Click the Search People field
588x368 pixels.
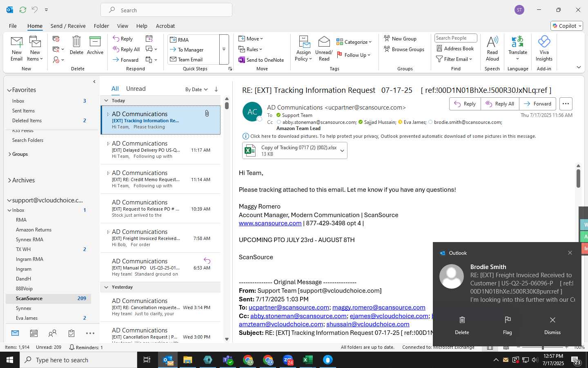(456, 38)
